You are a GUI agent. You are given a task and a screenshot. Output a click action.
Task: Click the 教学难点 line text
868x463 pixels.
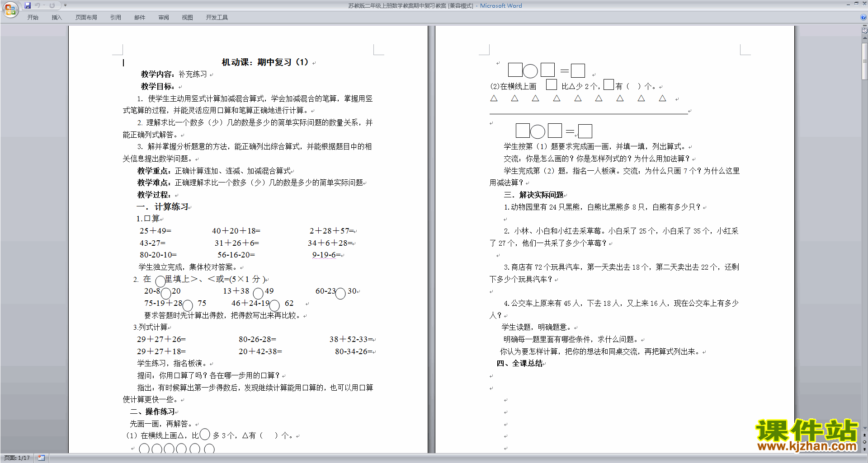coord(250,182)
